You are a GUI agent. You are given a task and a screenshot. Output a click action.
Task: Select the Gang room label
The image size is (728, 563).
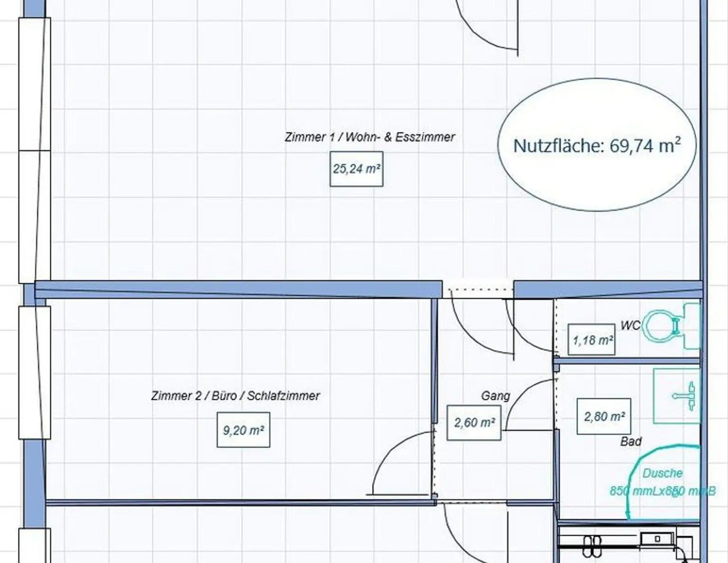pyautogui.click(x=495, y=396)
